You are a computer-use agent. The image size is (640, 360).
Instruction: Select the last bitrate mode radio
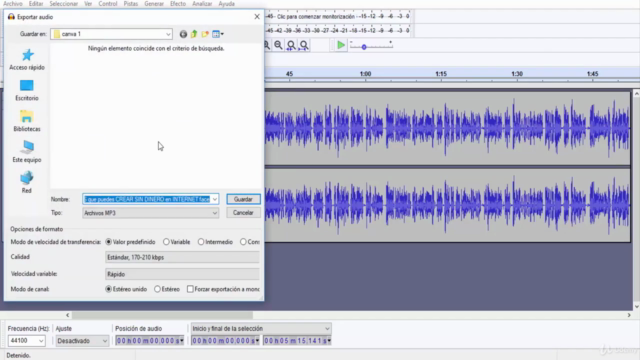pyautogui.click(x=243, y=242)
